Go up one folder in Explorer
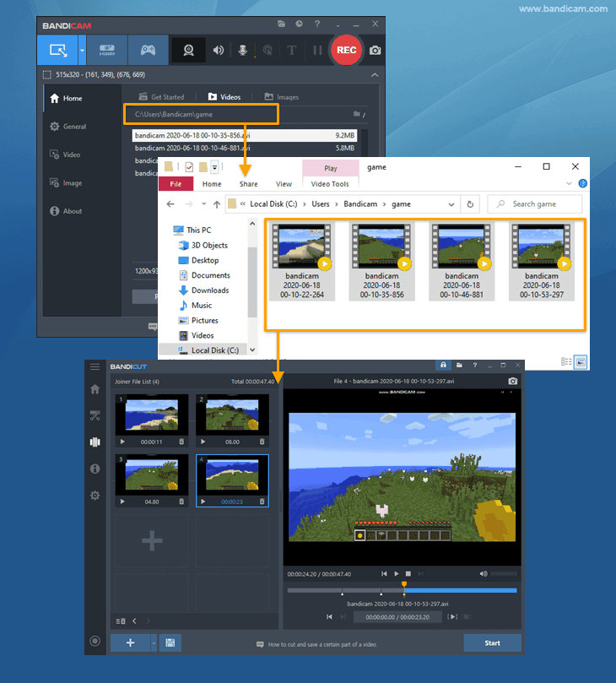The image size is (616, 683). coord(216,204)
